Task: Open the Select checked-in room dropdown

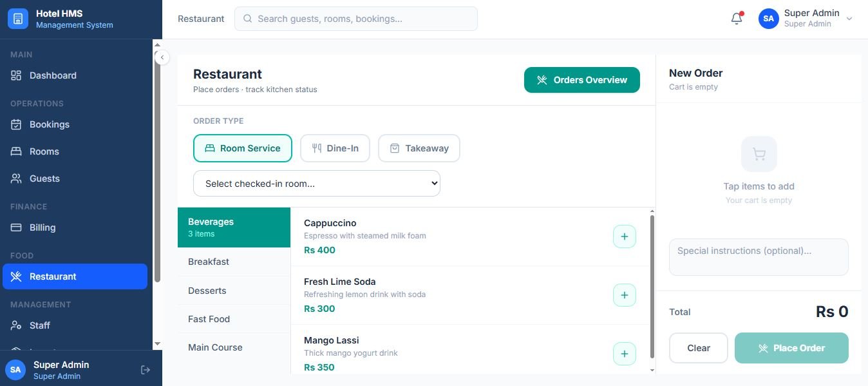Action: [317, 184]
